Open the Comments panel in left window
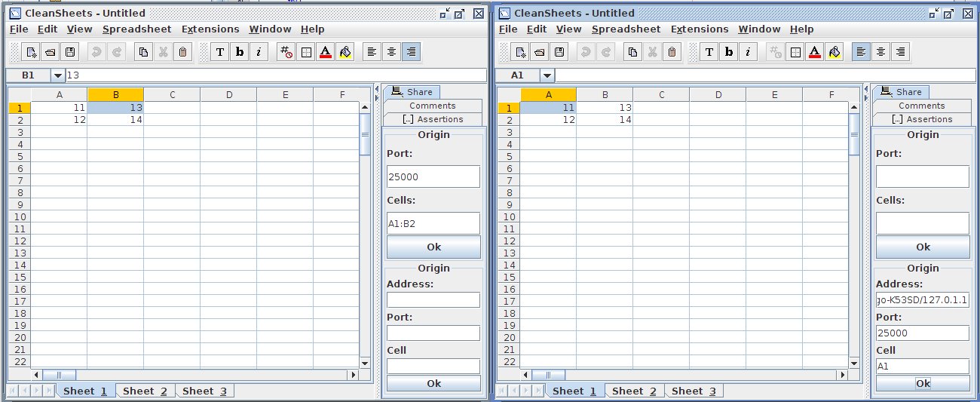 pyautogui.click(x=433, y=106)
